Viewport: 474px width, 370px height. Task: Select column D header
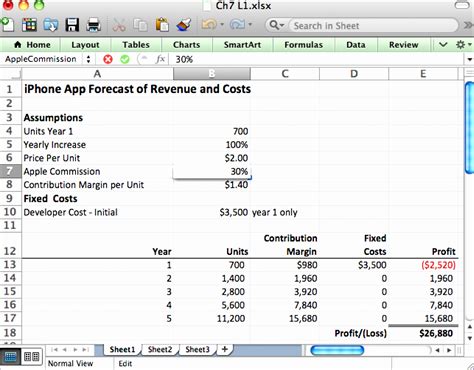coord(354,74)
